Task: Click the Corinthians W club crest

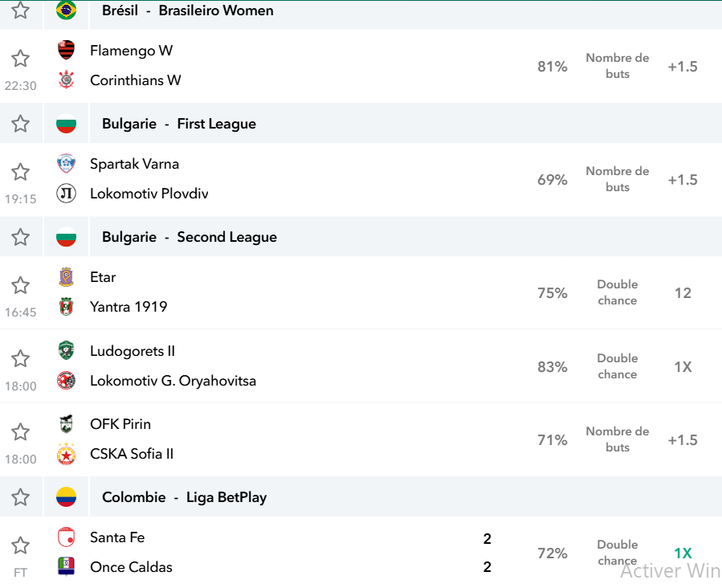Action: tap(67, 80)
